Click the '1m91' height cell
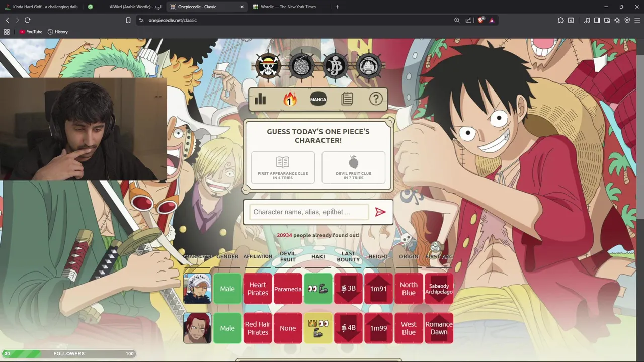The image size is (644, 362). 378,289
